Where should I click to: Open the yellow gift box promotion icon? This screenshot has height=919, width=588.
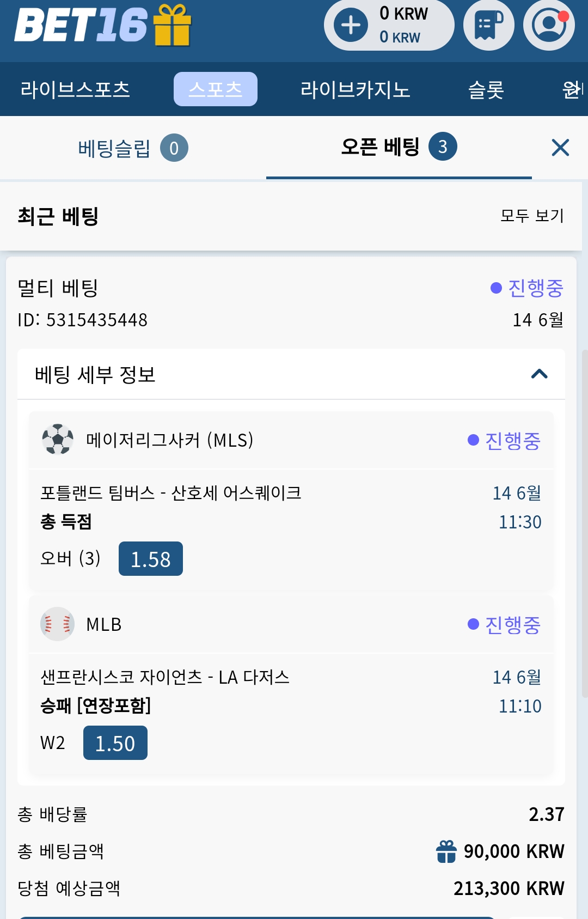coord(172,25)
